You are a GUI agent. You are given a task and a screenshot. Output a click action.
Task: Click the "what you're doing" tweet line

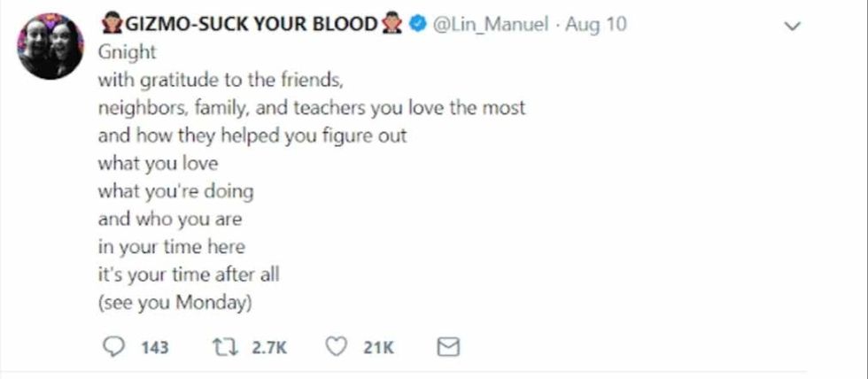tap(174, 190)
